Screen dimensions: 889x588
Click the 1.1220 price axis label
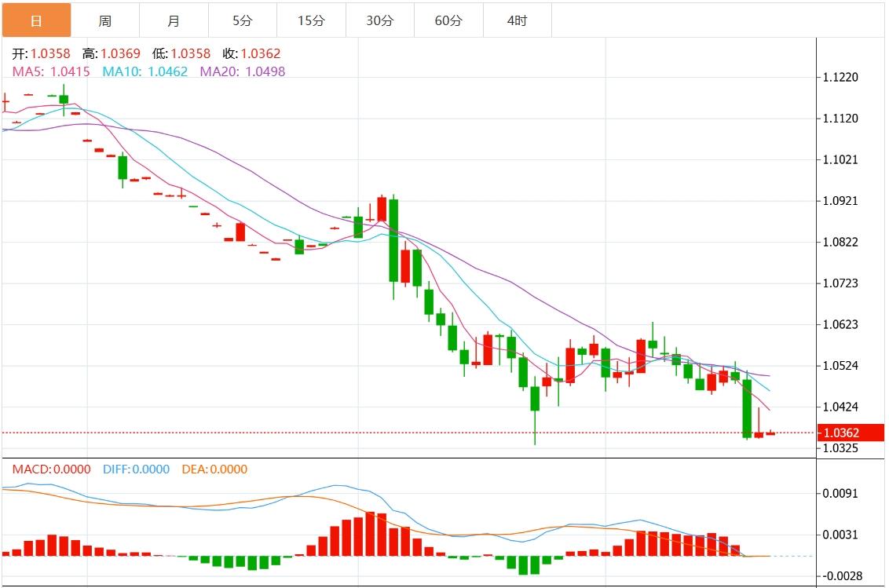click(x=840, y=78)
